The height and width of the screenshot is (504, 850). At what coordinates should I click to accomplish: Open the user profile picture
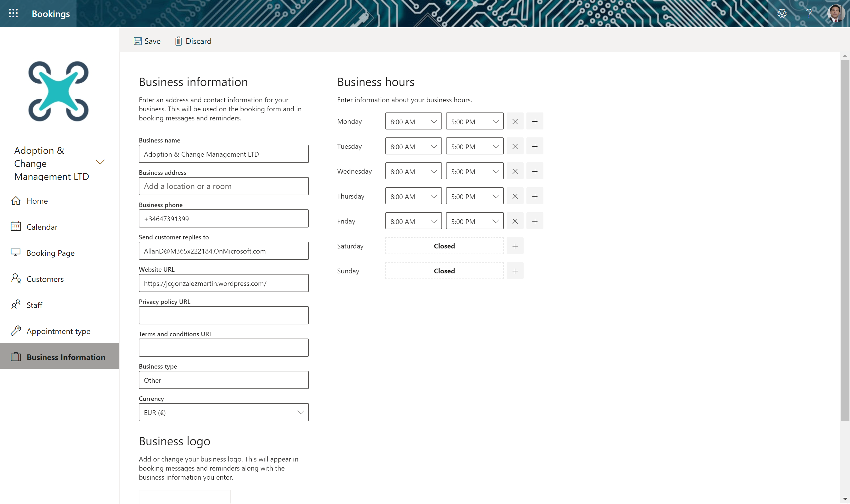coord(836,13)
